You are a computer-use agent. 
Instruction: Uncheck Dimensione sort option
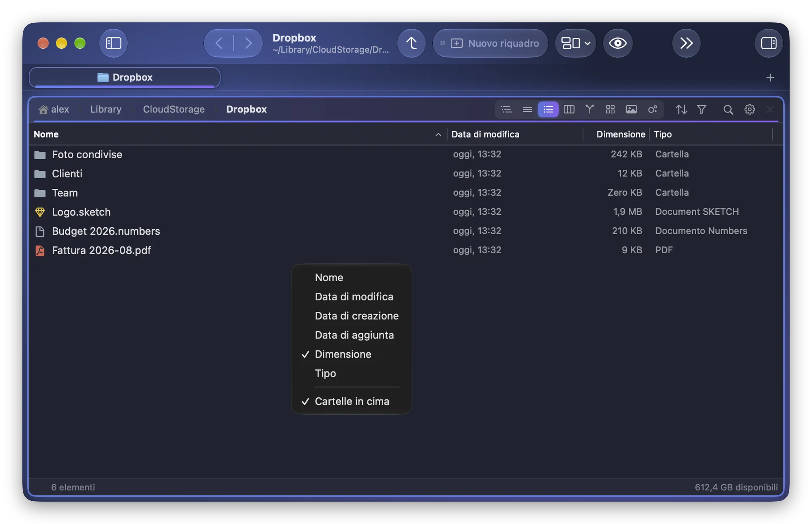352,354
